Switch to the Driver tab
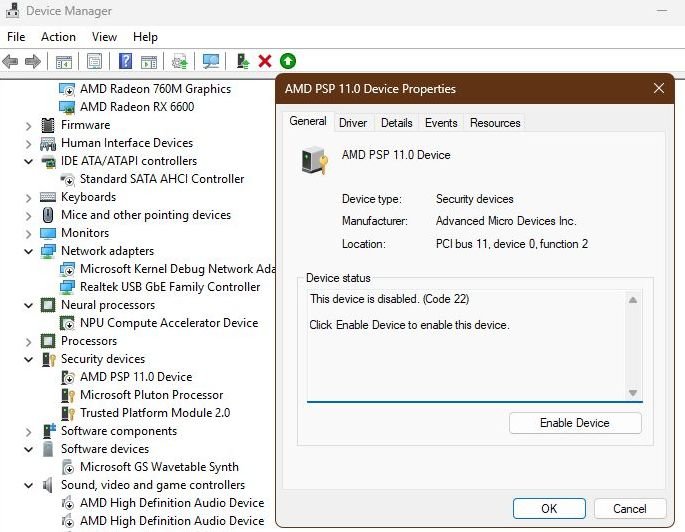 click(x=353, y=123)
